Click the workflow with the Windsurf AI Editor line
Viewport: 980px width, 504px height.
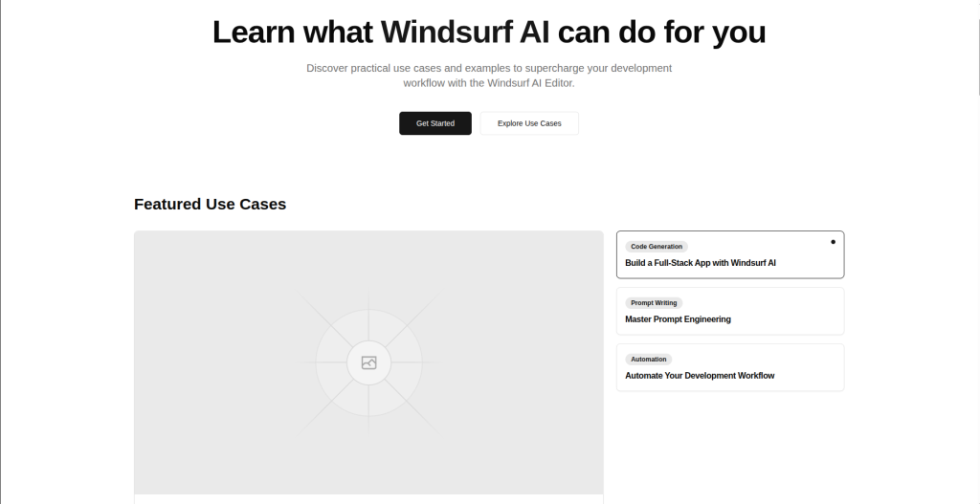tap(489, 83)
